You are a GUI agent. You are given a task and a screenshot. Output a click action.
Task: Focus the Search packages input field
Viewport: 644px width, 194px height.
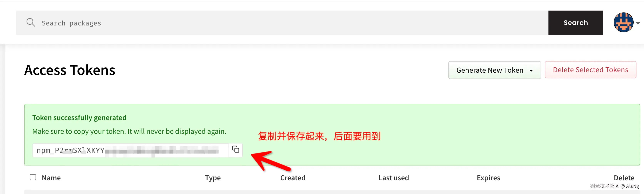(282, 23)
